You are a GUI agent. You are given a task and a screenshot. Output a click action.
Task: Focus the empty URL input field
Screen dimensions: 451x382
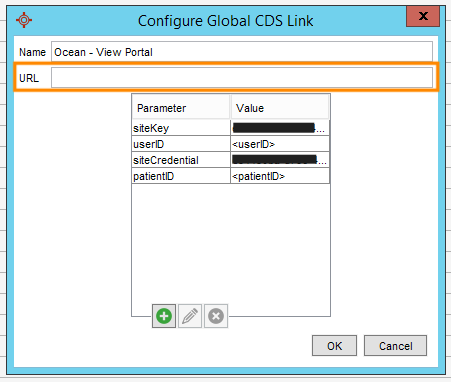242,78
